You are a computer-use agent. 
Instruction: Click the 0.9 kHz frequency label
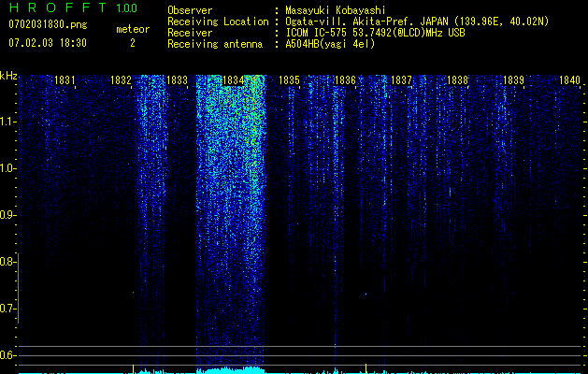7,215
